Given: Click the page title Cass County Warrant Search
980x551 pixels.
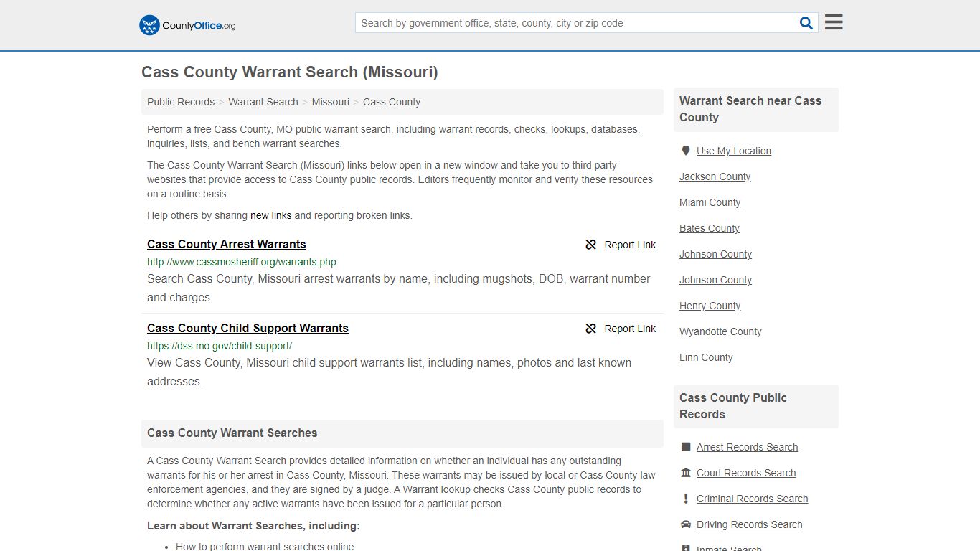Looking at the screenshot, I should pyautogui.click(x=290, y=72).
